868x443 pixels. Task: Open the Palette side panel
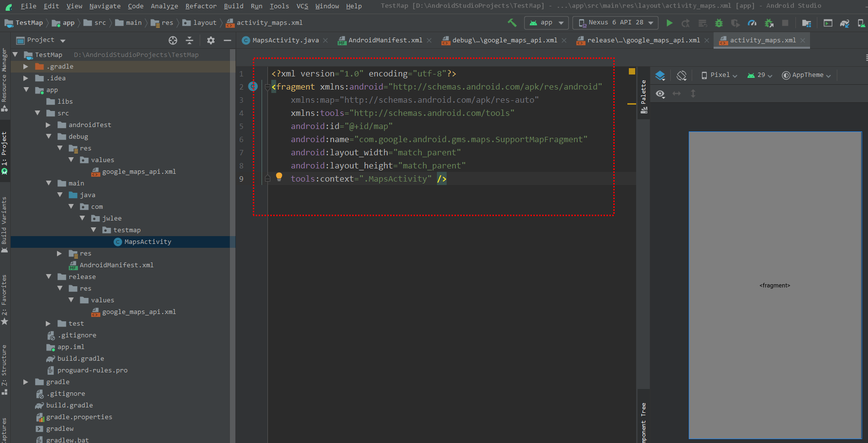pos(643,96)
